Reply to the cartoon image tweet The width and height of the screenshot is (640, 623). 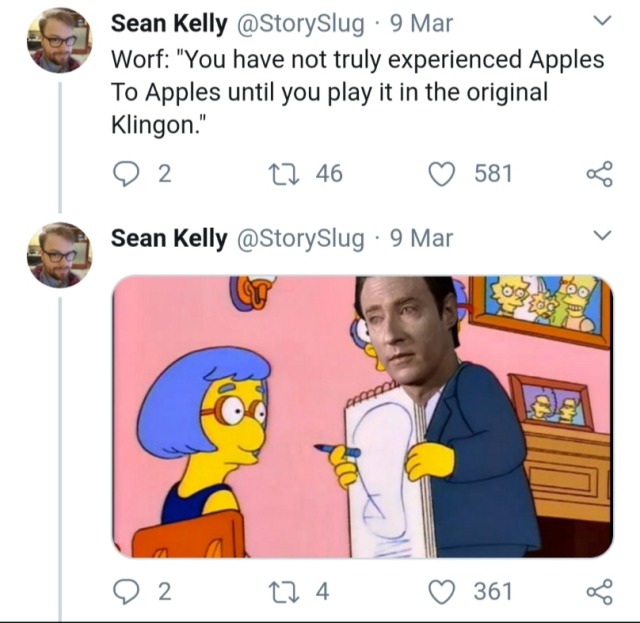pyautogui.click(x=125, y=591)
